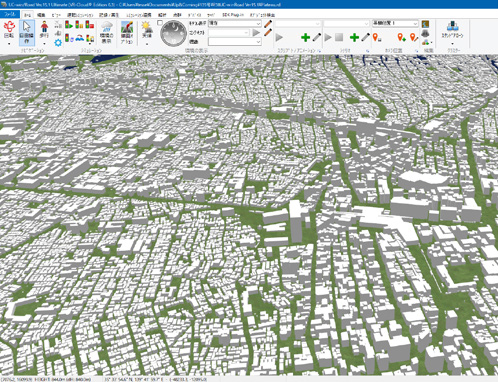The width and height of the screenshot is (498, 382).
Task: Tick the checkbox beside the time dial
Action: (160, 23)
